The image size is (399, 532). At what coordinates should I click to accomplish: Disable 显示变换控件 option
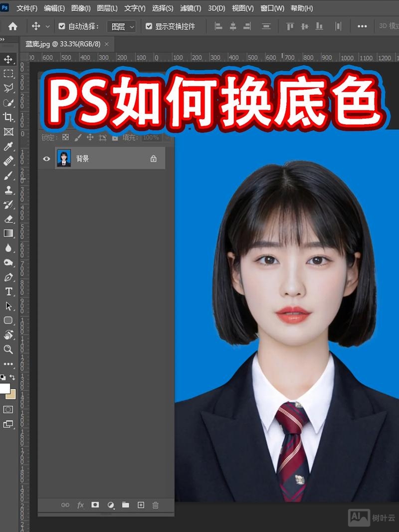149,26
